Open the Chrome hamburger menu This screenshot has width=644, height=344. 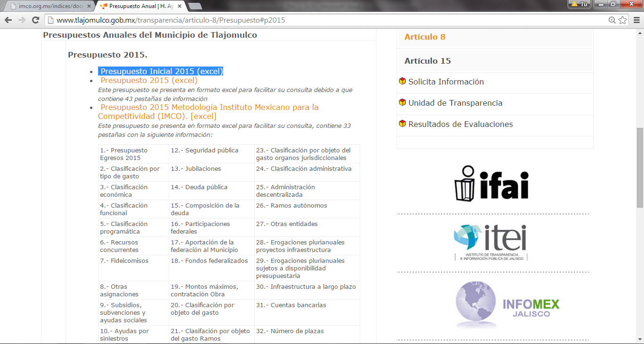[636, 20]
